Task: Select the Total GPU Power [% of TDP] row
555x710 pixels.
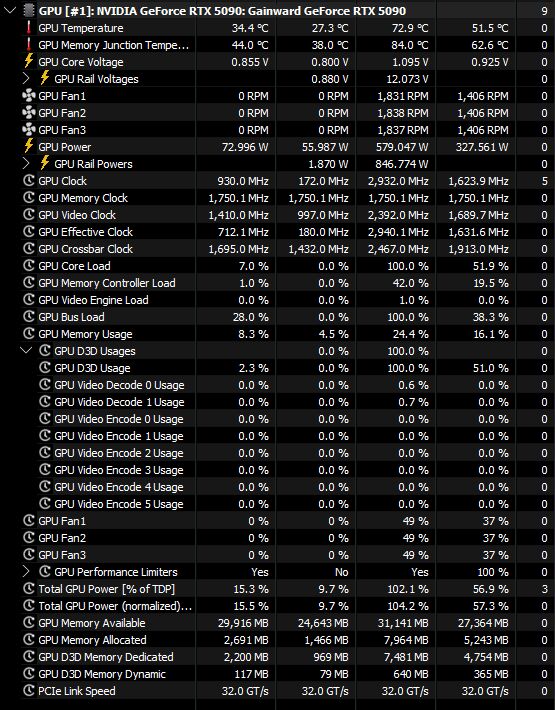Action: 278,589
